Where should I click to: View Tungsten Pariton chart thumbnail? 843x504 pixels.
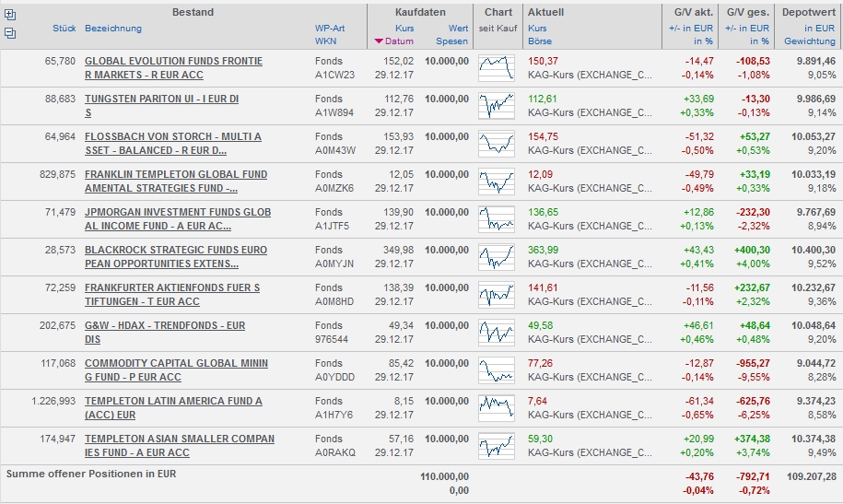[497, 106]
